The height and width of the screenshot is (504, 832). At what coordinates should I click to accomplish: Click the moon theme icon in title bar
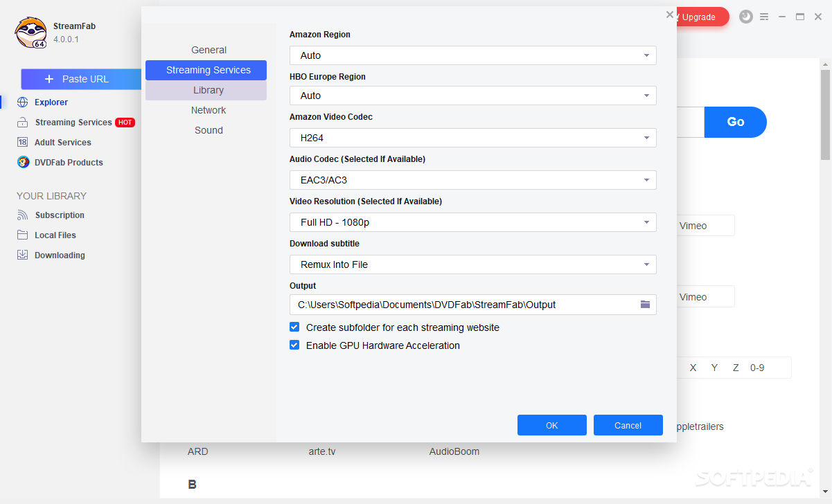coord(746,17)
